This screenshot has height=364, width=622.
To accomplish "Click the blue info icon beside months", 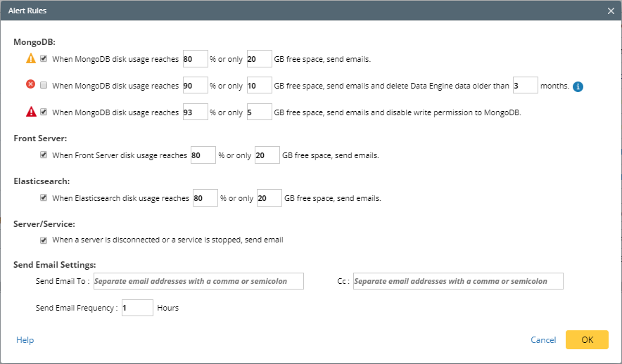I will [578, 86].
